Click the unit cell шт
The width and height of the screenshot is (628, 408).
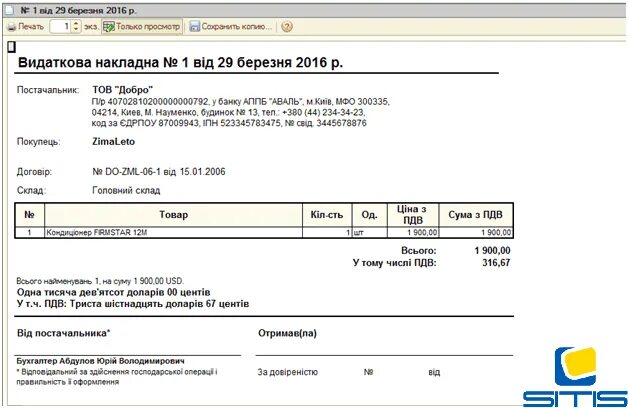[369, 233]
